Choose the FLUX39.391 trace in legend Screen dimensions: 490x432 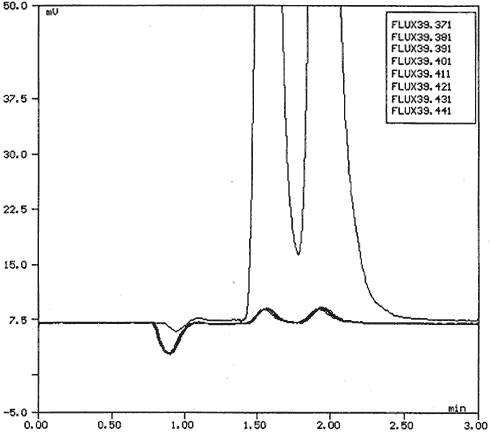point(421,49)
